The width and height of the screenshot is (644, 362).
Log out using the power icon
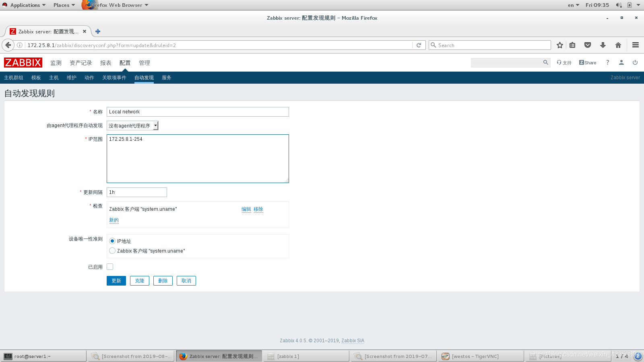click(635, 62)
